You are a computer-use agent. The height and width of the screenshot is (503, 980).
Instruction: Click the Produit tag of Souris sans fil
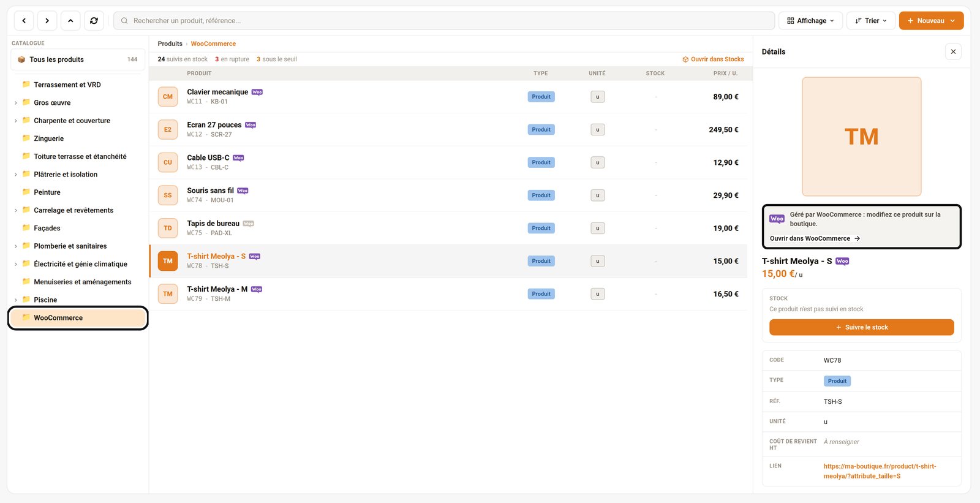541,195
